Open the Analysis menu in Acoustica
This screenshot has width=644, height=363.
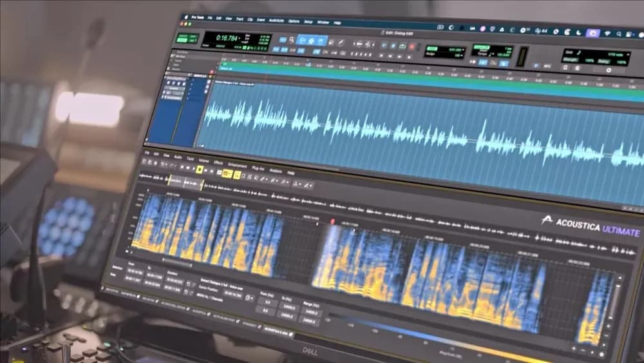coord(276,171)
